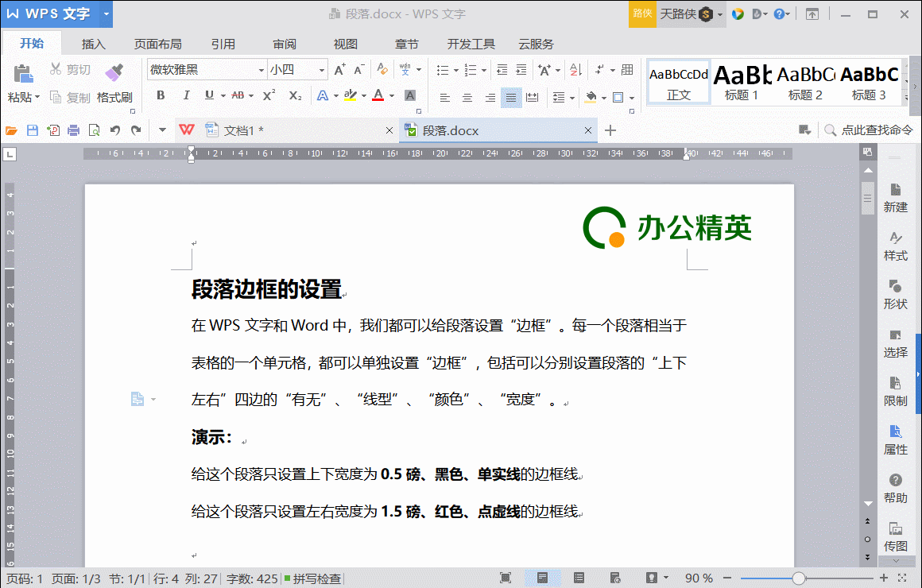Toggle bold formatting

[161, 95]
